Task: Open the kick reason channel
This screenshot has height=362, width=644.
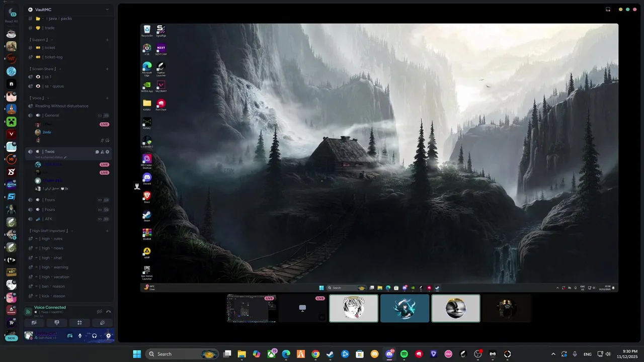Action: pos(69,296)
